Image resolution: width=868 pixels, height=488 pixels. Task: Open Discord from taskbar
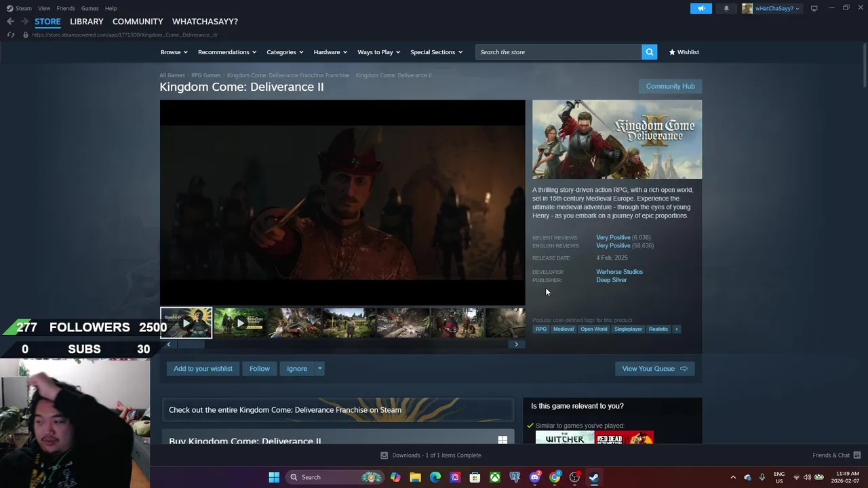[535, 477]
